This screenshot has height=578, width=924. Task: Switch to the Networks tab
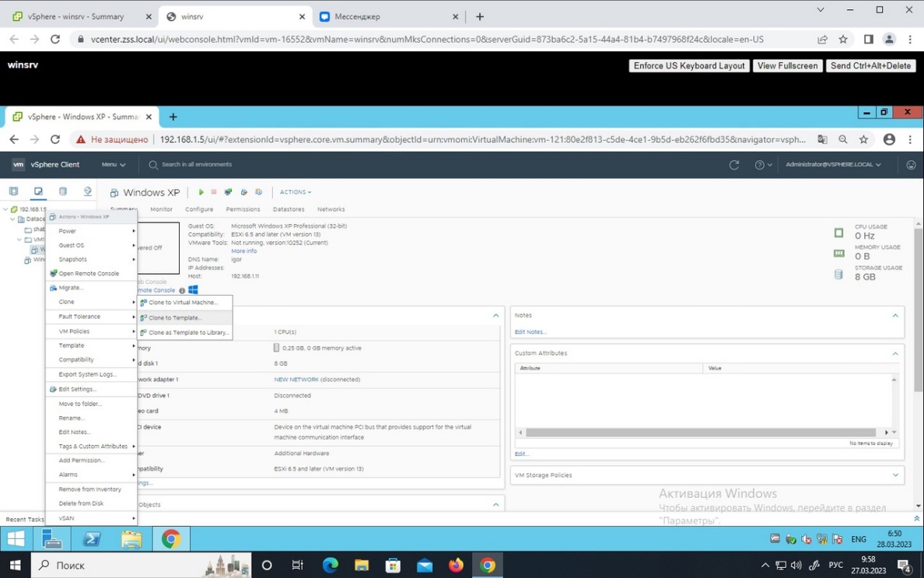(331, 209)
